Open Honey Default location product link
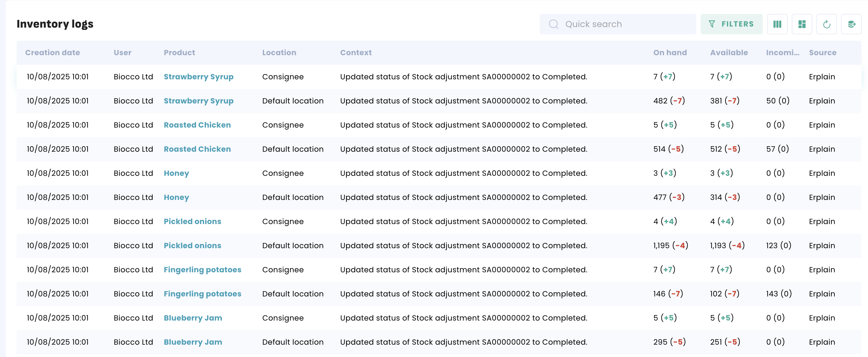This screenshot has width=868, height=357. [x=176, y=197]
